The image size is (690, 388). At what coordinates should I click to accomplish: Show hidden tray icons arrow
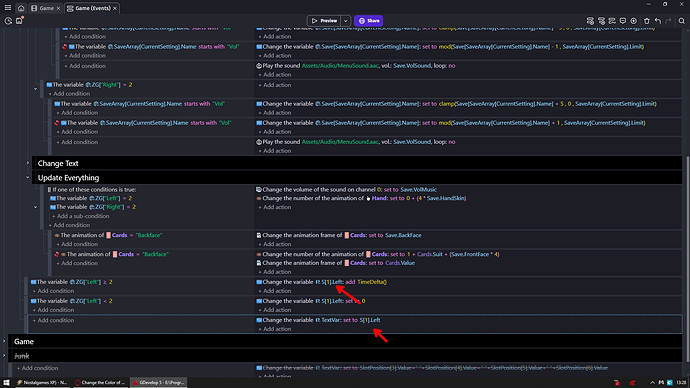click(652, 383)
